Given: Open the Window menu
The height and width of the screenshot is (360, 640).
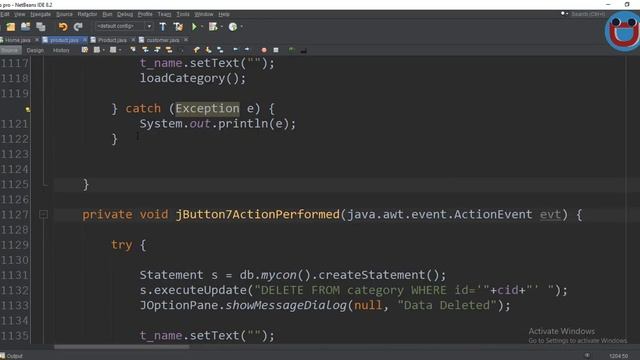Looking at the screenshot, I should 204,14.
